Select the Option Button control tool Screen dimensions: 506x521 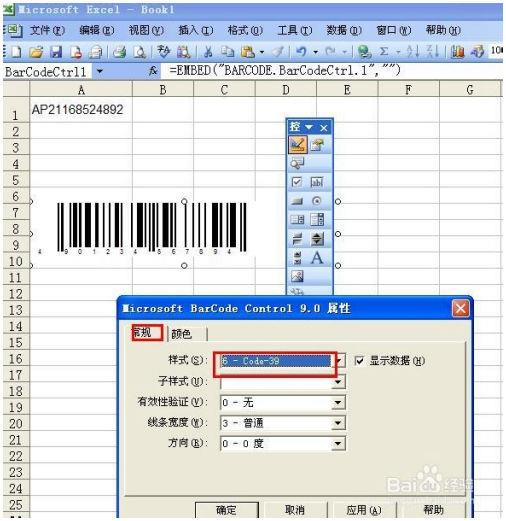pos(317,201)
